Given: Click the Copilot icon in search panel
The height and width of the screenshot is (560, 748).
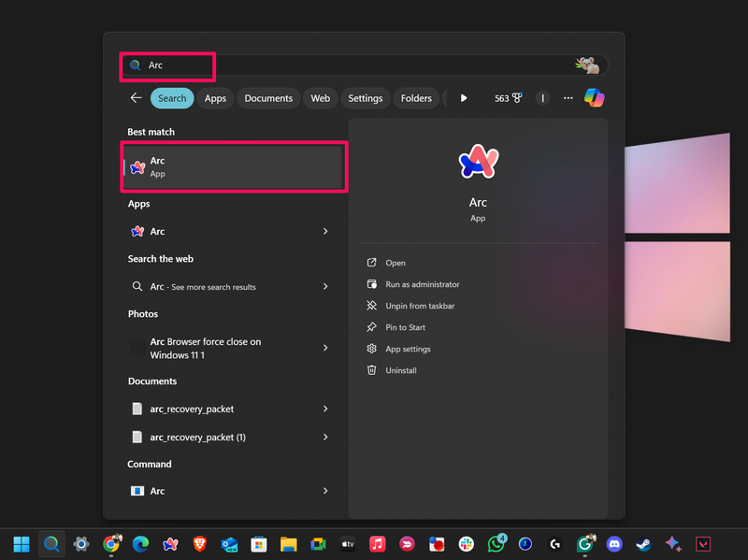Looking at the screenshot, I should [x=594, y=97].
